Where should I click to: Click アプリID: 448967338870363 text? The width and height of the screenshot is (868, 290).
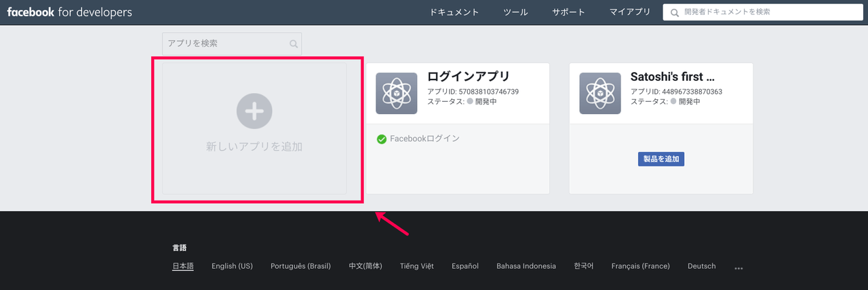(x=676, y=92)
